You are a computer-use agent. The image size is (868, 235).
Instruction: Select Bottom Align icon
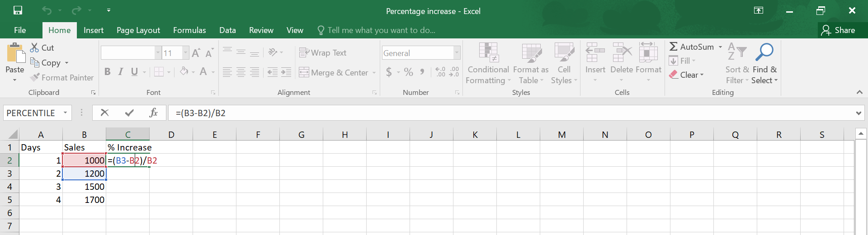click(x=255, y=52)
